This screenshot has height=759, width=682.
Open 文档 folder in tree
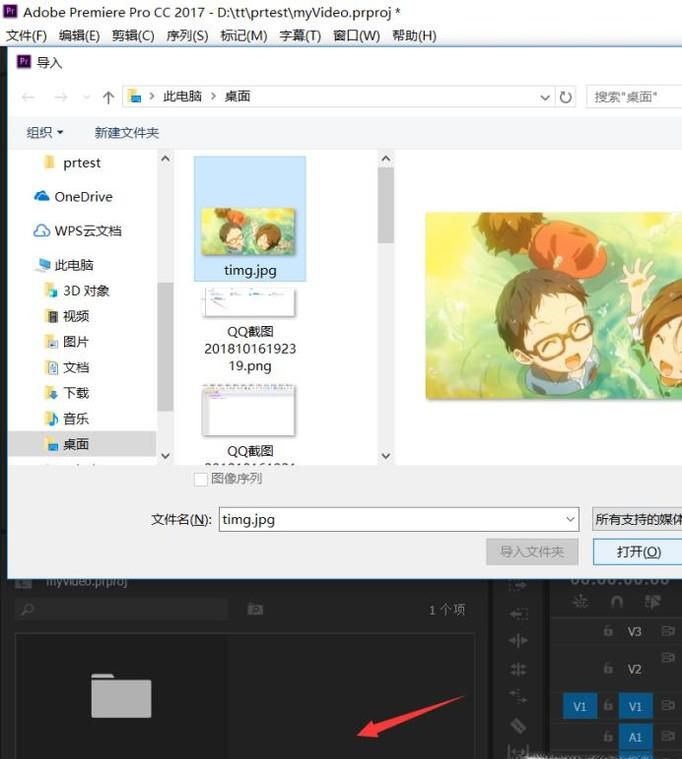(66, 367)
